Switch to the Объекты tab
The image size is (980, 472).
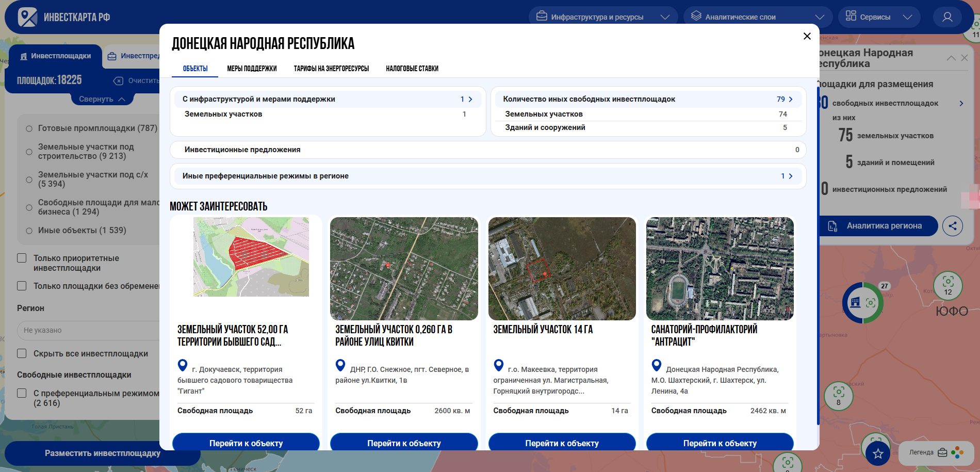pyautogui.click(x=195, y=69)
